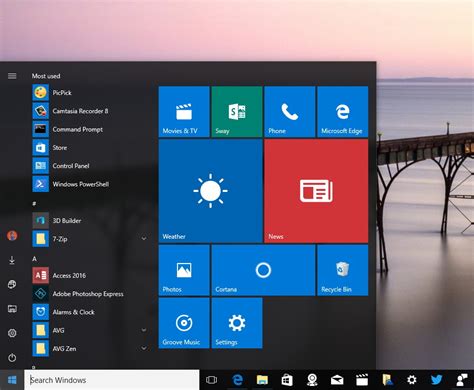Screen dimensions: 474x390
Task: Launch the Sway tile
Action: coord(237,112)
